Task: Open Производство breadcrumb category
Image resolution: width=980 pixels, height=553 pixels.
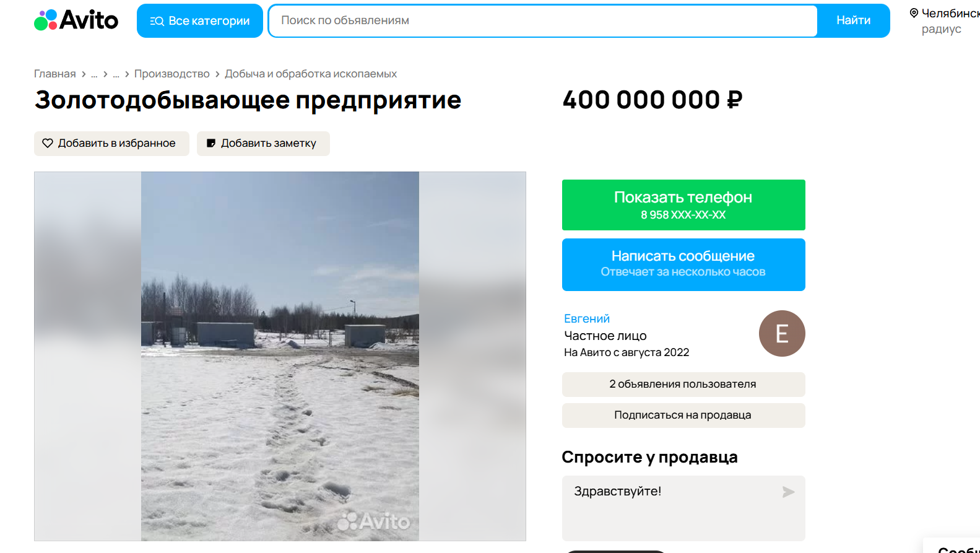Action: pos(172,74)
